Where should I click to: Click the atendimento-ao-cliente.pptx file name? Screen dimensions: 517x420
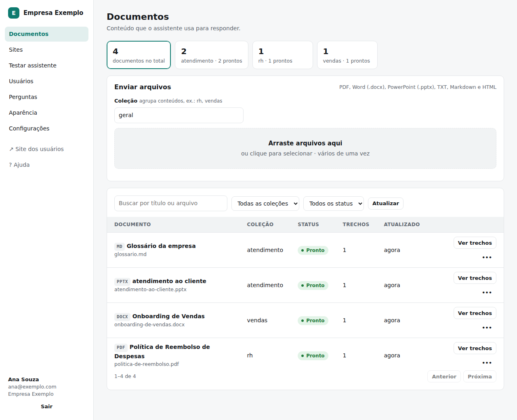point(150,290)
